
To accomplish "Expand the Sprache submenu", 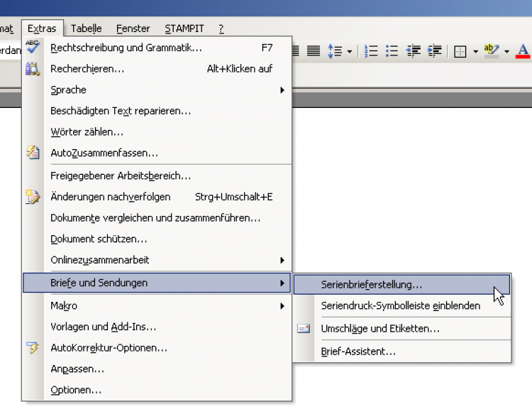I will 167,90.
